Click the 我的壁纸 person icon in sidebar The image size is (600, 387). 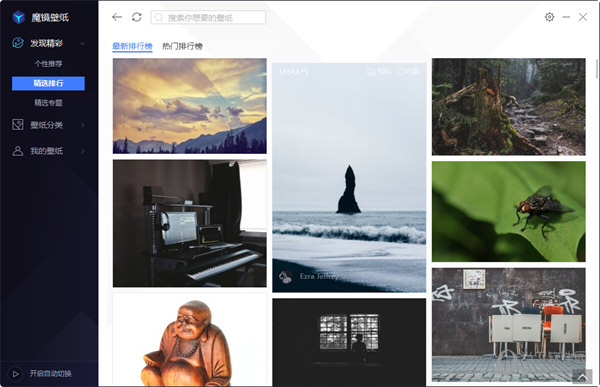click(x=18, y=151)
